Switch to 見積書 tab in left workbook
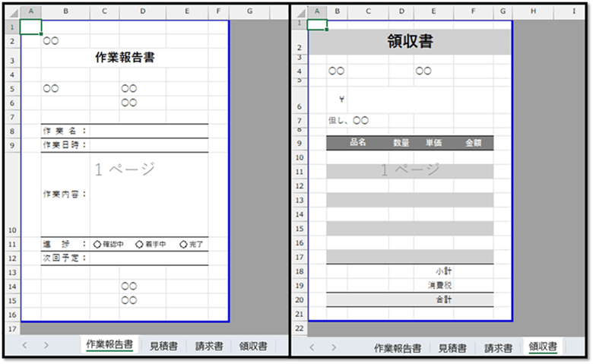Screen dimensions: 593x364 coord(163,346)
